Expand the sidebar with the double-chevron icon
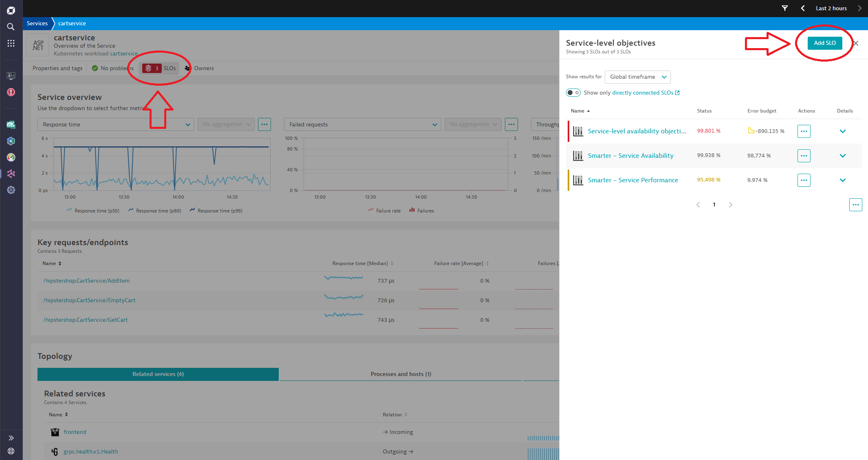The width and height of the screenshot is (868, 460). [11, 438]
